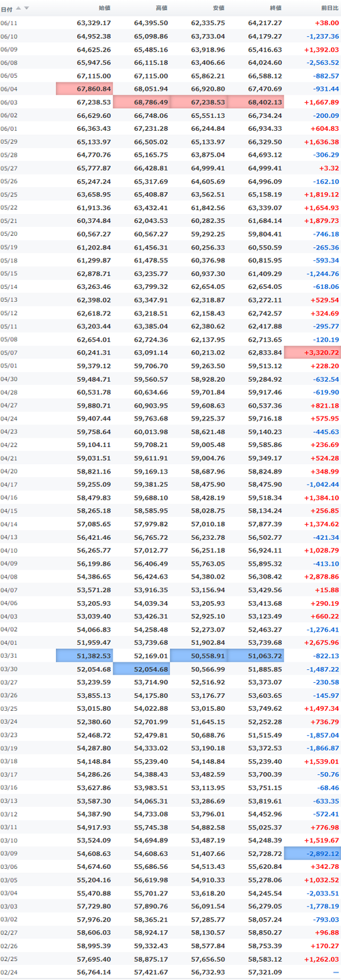The width and height of the screenshot is (341, 980).
Task: Select the change value -2,563.52
Action: pos(323,63)
